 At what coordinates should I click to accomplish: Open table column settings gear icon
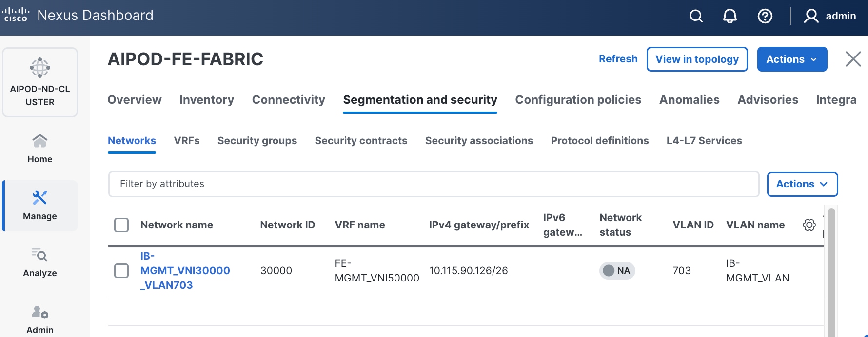point(809,225)
